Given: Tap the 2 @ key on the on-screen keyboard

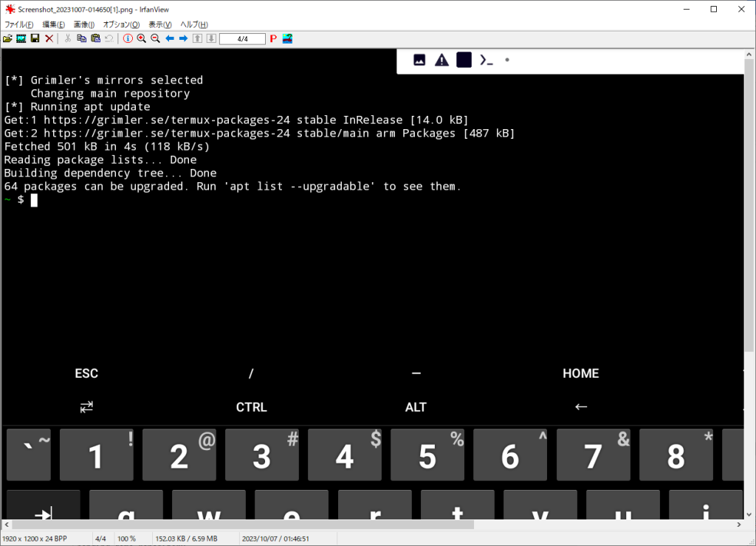Looking at the screenshot, I should 179,455.
